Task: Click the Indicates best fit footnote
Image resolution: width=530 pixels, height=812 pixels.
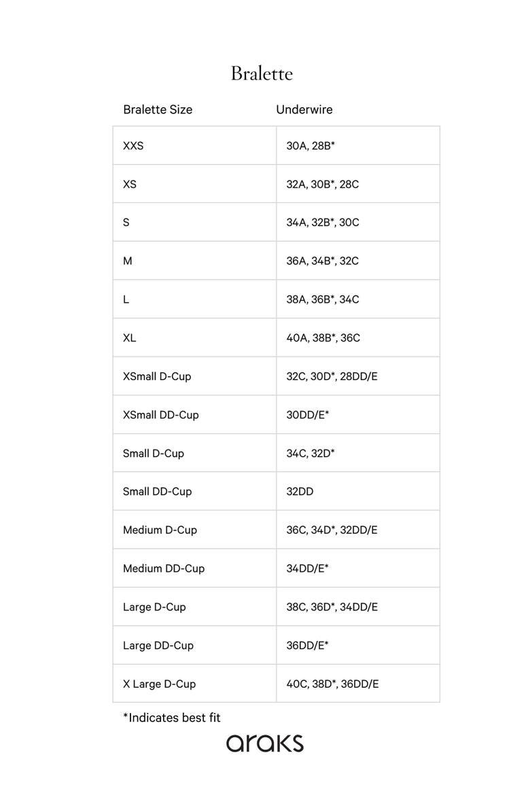Action: tap(172, 718)
